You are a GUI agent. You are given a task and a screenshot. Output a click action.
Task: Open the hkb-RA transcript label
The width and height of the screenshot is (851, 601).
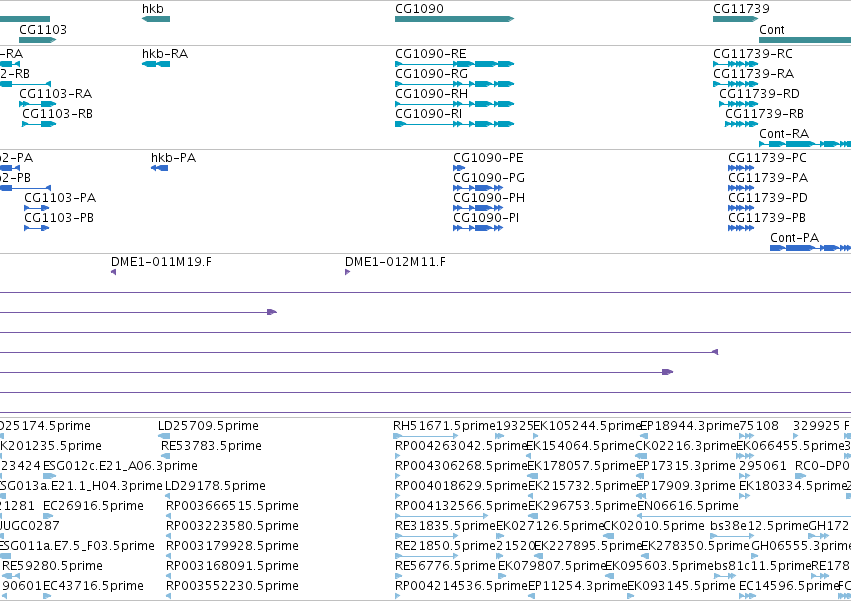tap(165, 54)
